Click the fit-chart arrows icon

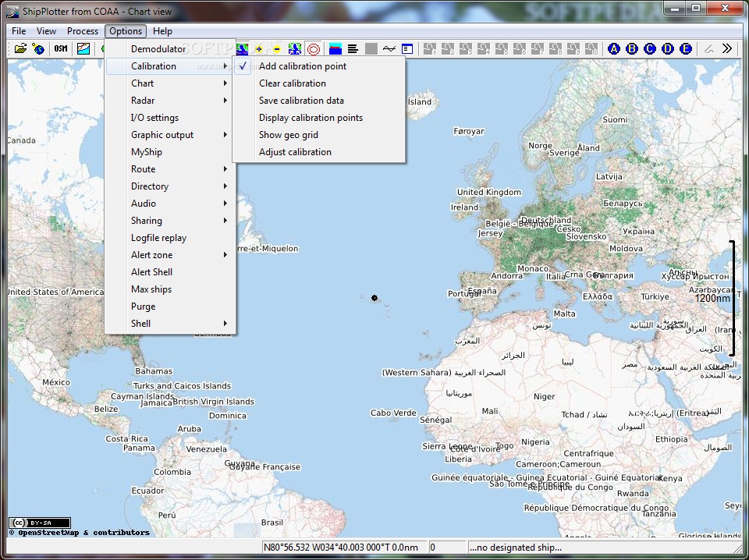point(295,48)
